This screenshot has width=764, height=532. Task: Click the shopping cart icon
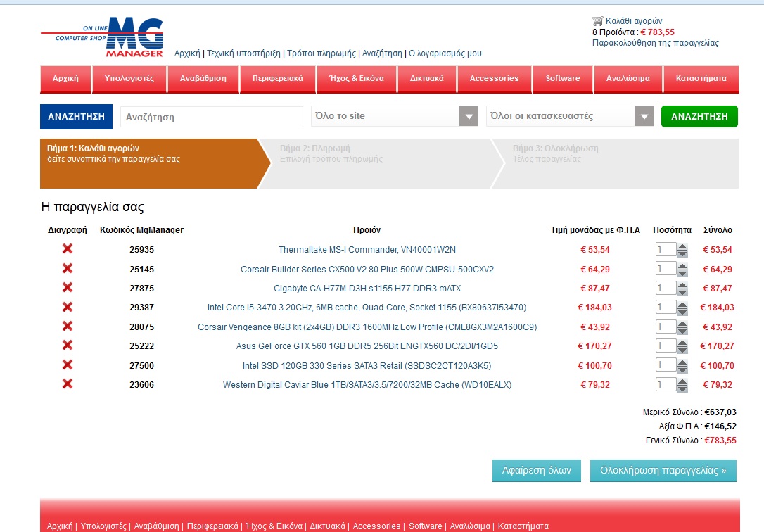pyautogui.click(x=597, y=21)
